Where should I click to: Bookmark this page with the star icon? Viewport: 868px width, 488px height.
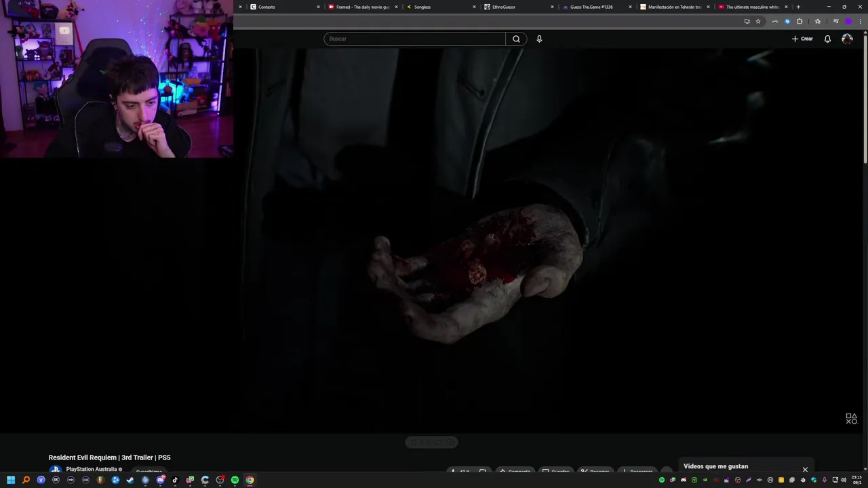tap(758, 21)
